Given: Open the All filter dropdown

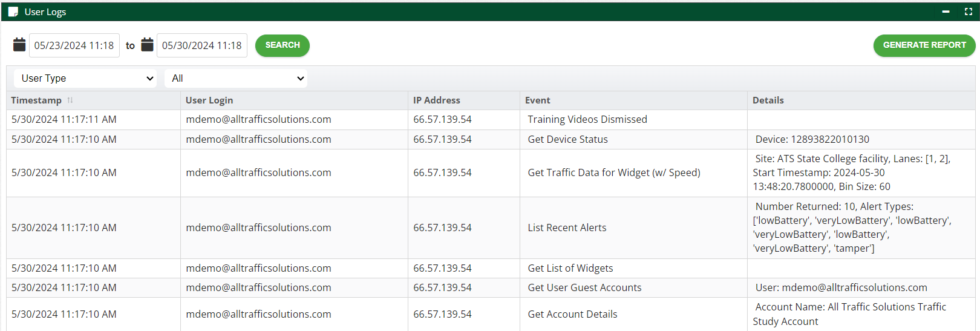Looking at the screenshot, I should tap(236, 78).
